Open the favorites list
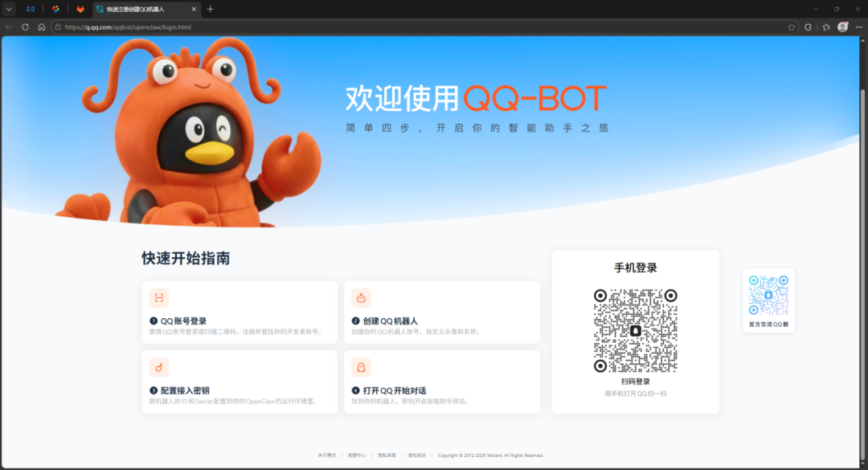Viewport: 868px width, 470px height. tap(826, 27)
